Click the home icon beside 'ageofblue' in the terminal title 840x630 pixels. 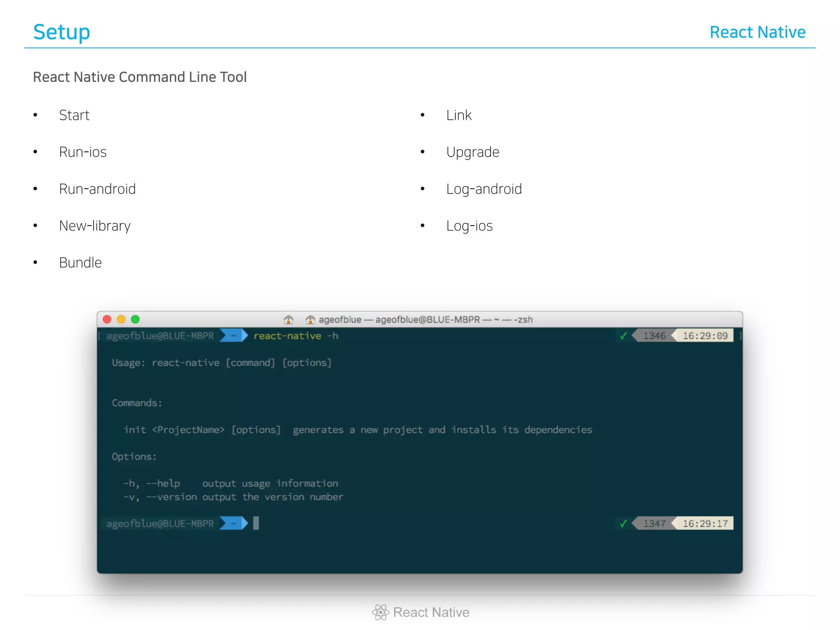pyautogui.click(x=310, y=320)
